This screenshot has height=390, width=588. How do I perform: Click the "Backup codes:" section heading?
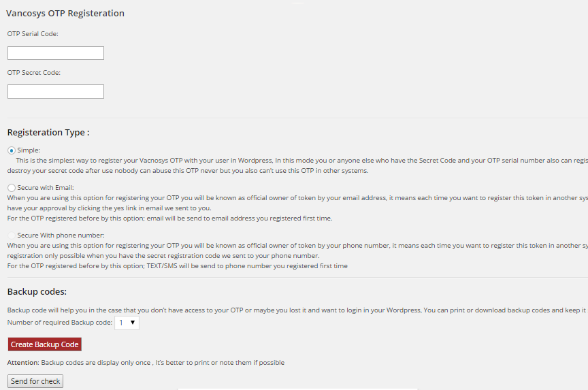pyautogui.click(x=37, y=292)
